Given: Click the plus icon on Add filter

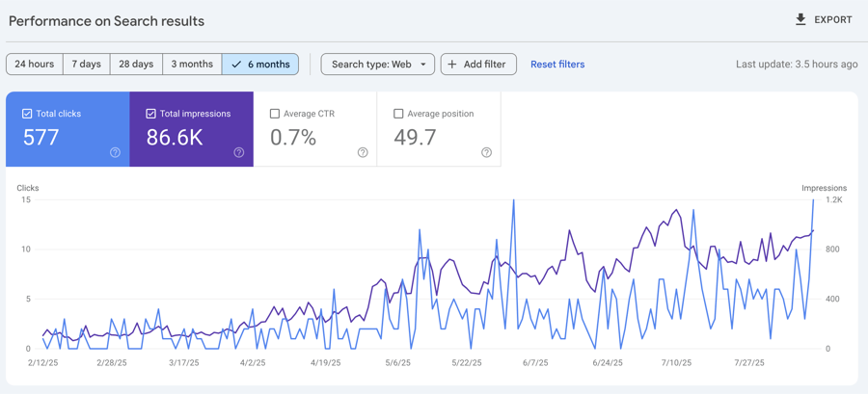Looking at the screenshot, I should click(x=452, y=65).
